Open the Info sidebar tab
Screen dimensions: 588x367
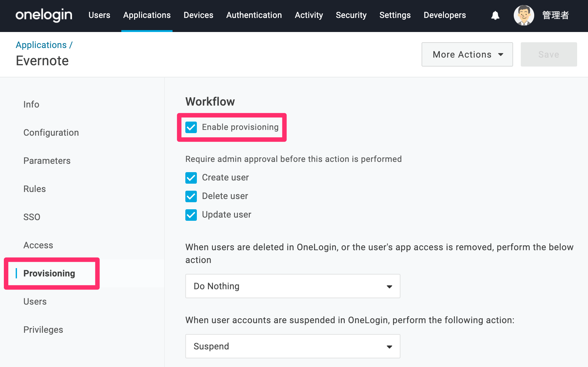31,104
